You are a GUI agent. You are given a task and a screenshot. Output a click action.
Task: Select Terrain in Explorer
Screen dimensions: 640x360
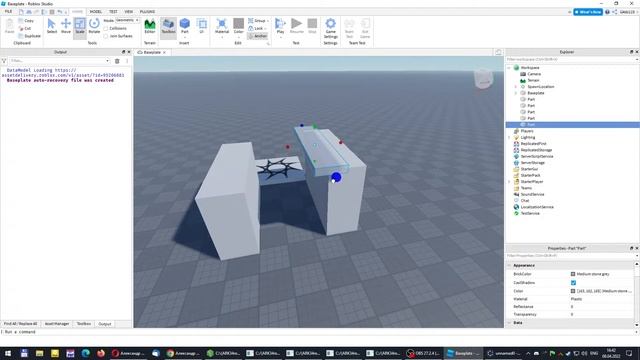point(533,80)
